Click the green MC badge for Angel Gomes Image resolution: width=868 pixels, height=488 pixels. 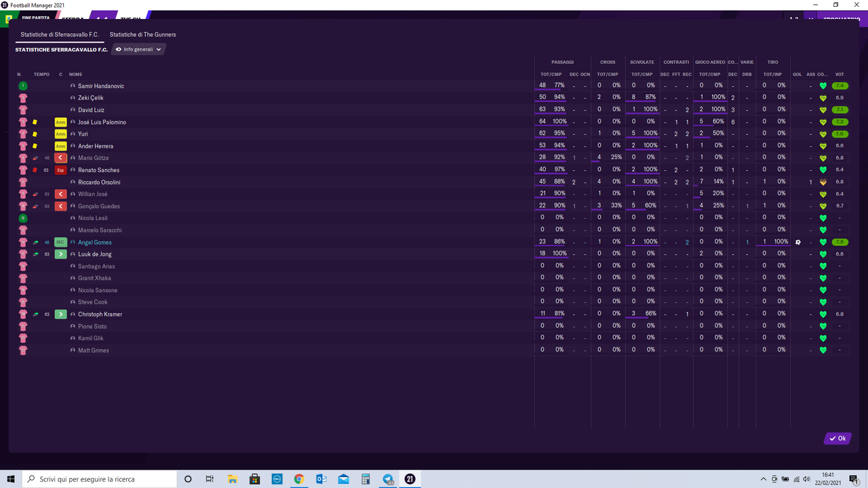pos(61,242)
